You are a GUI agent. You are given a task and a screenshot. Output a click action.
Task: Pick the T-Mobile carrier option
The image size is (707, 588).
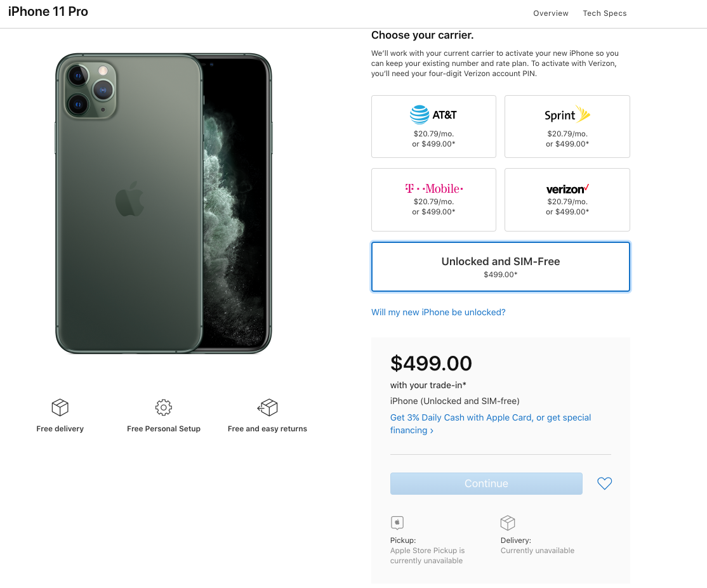tap(433, 199)
